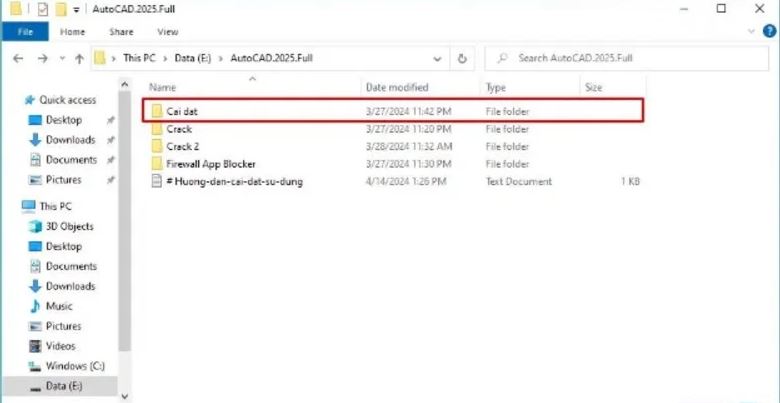Open pinned Documents under Quick access
The image size is (780, 403).
[x=71, y=160]
